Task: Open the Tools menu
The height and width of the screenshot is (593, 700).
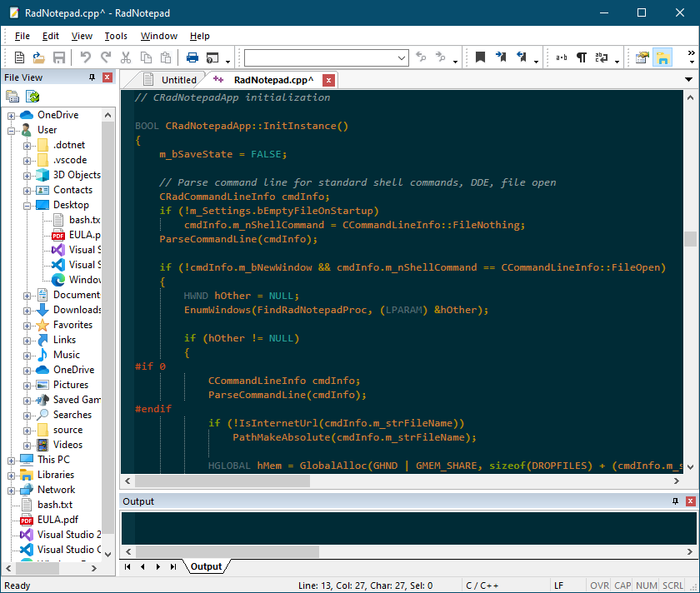Action: coord(116,36)
